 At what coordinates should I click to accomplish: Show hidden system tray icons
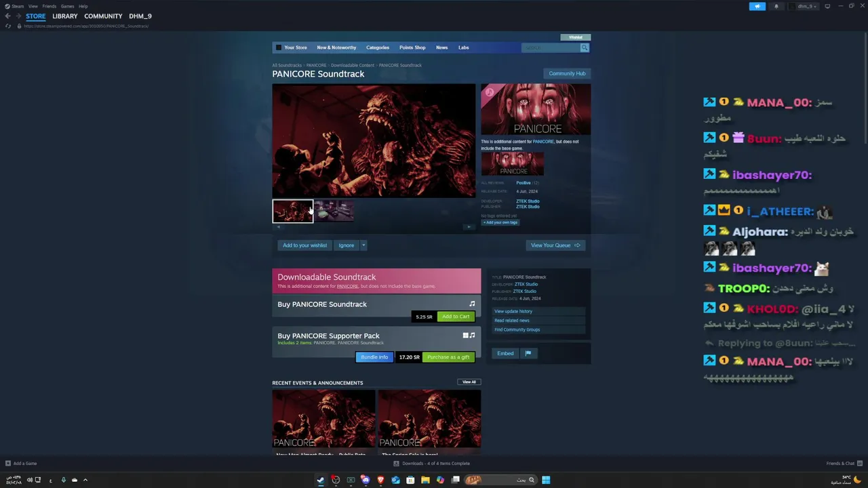[x=85, y=480]
